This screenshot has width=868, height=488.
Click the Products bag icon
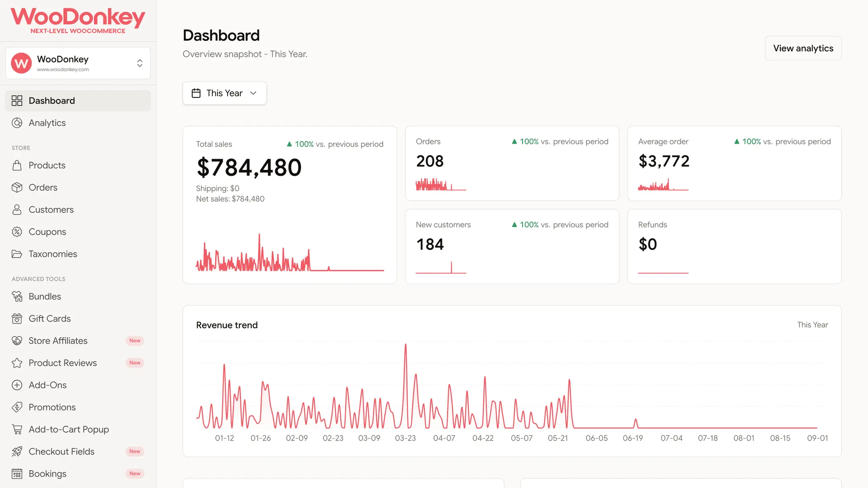click(x=17, y=165)
